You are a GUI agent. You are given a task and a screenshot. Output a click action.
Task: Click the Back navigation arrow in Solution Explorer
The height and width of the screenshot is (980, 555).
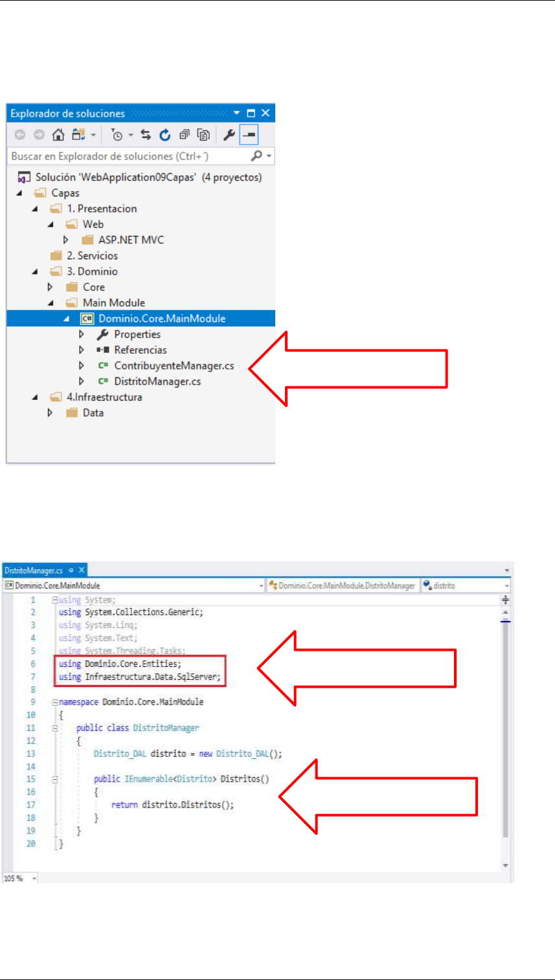[19, 135]
